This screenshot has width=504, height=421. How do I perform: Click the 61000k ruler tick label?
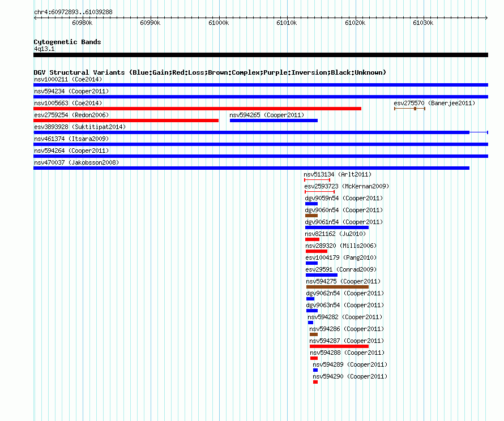click(219, 23)
